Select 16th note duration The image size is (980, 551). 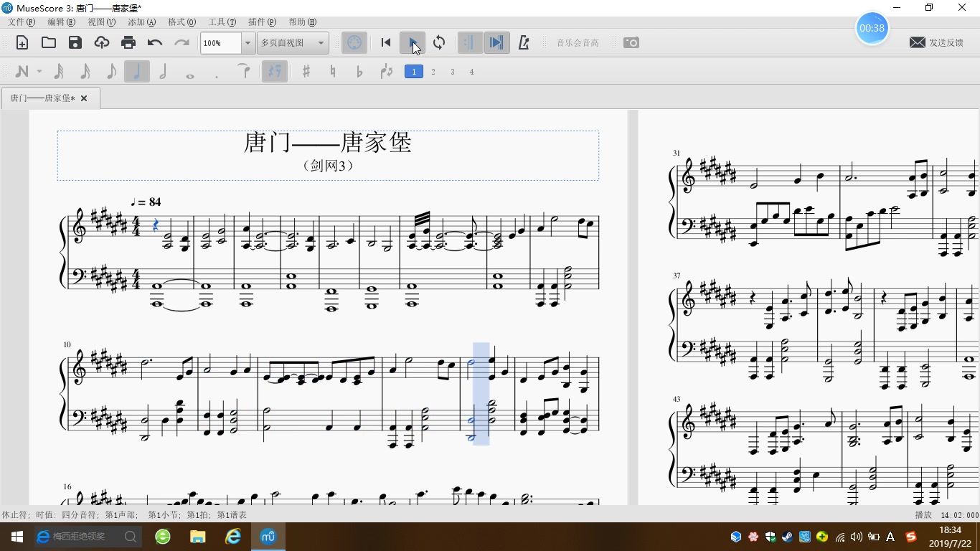point(85,72)
